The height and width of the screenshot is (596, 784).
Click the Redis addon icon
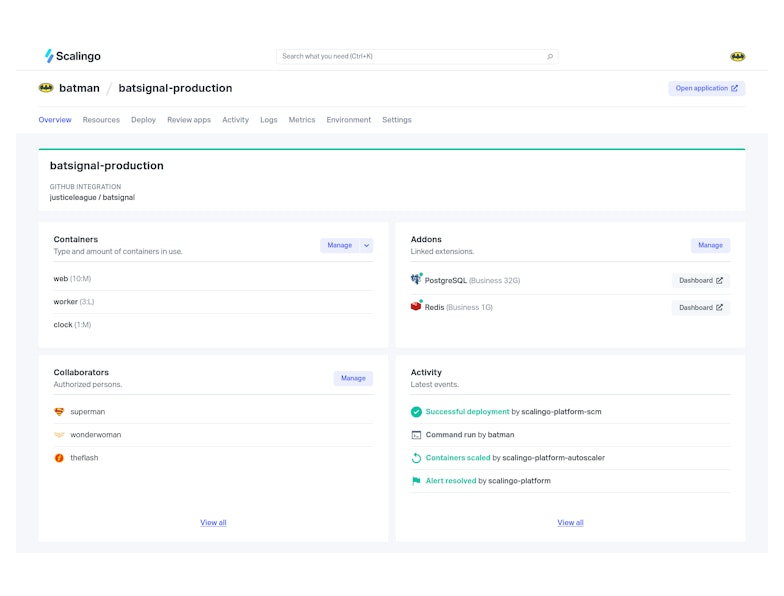[x=416, y=307]
